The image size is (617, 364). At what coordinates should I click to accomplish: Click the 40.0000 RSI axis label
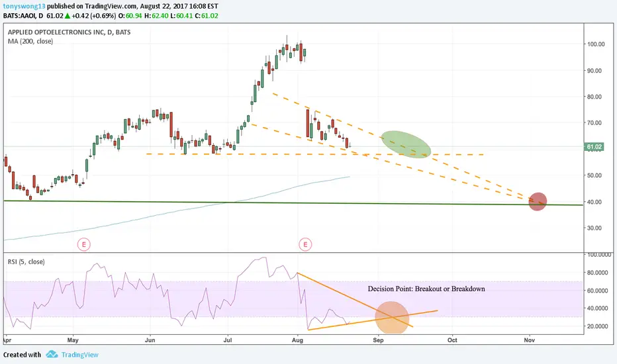click(x=597, y=308)
